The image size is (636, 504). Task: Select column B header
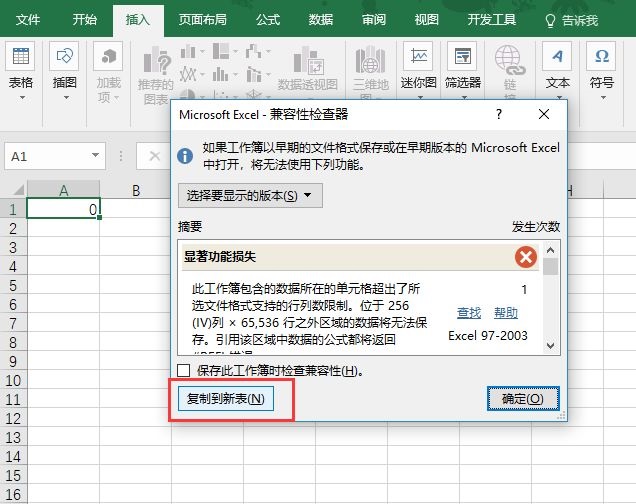[x=135, y=190]
